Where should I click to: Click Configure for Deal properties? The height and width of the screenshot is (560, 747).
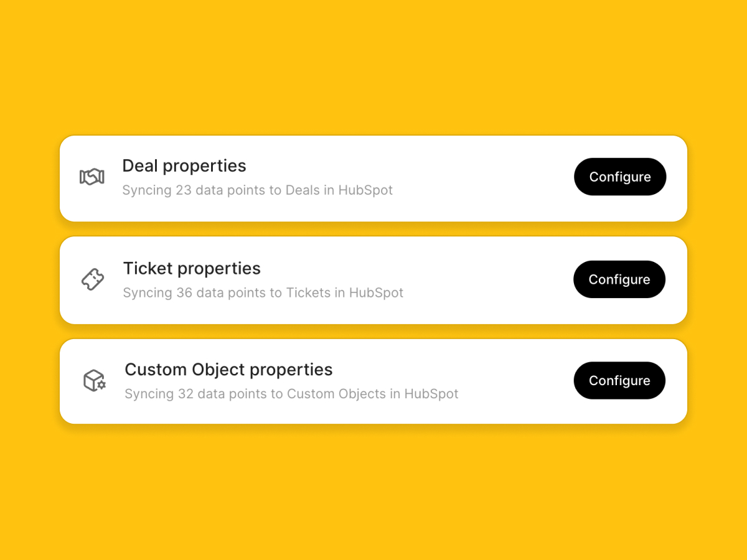tap(620, 177)
